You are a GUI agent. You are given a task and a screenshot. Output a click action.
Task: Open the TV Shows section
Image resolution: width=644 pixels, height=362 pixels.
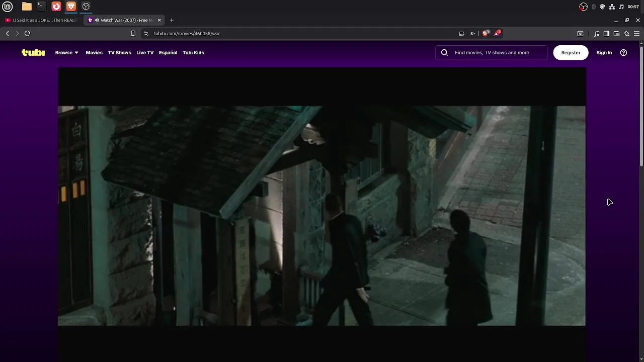(119, 53)
